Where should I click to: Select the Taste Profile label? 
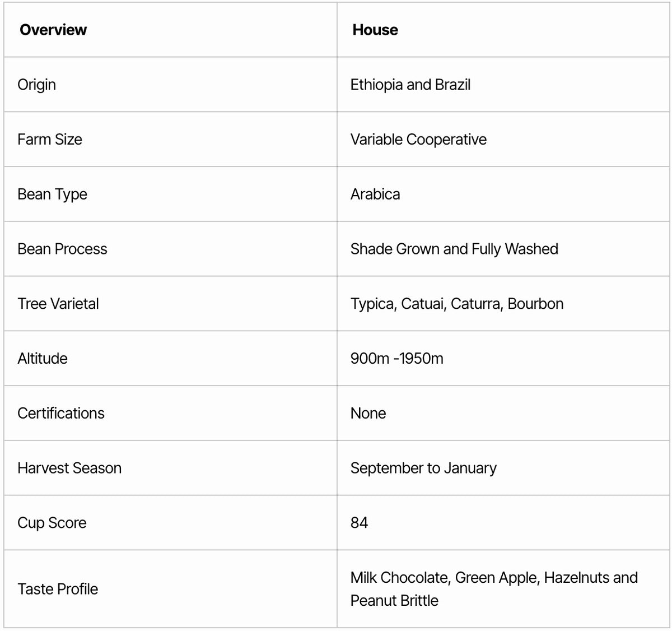[x=58, y=589]
